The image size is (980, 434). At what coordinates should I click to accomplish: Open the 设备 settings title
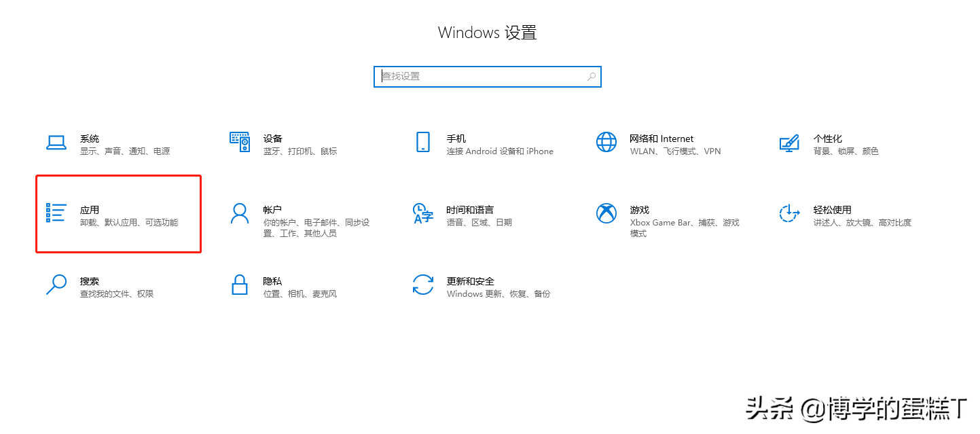tap(273, 139)
